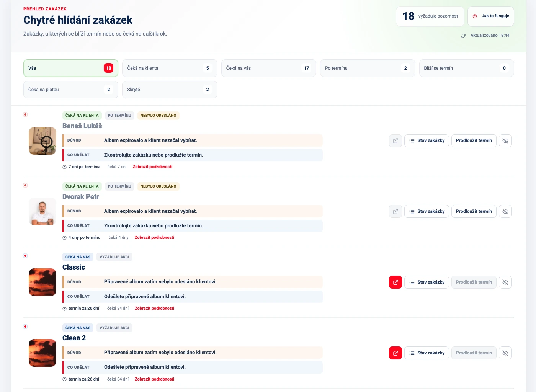
Task: Click the Dvorak Petr profile thumbnail
Action: click(42, 211)
